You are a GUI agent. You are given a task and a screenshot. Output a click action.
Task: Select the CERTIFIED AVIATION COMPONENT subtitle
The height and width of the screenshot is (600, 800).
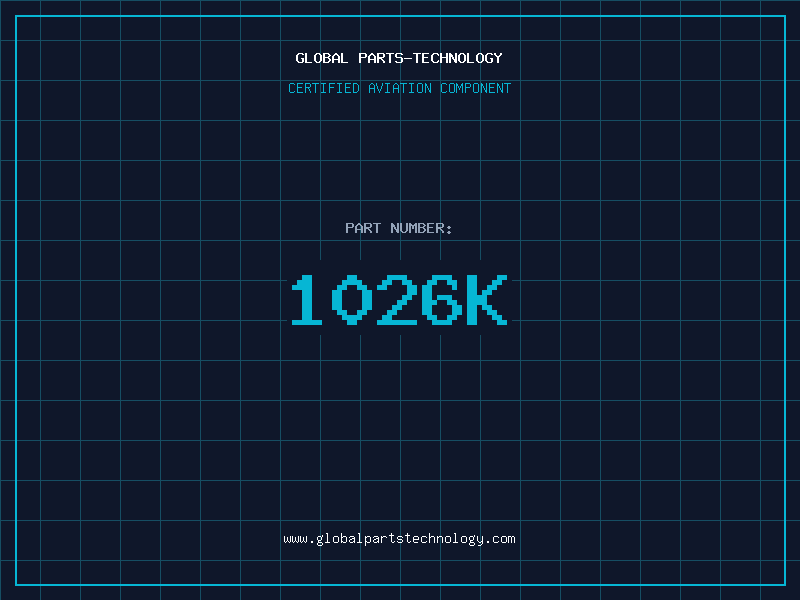click(399, 88)
